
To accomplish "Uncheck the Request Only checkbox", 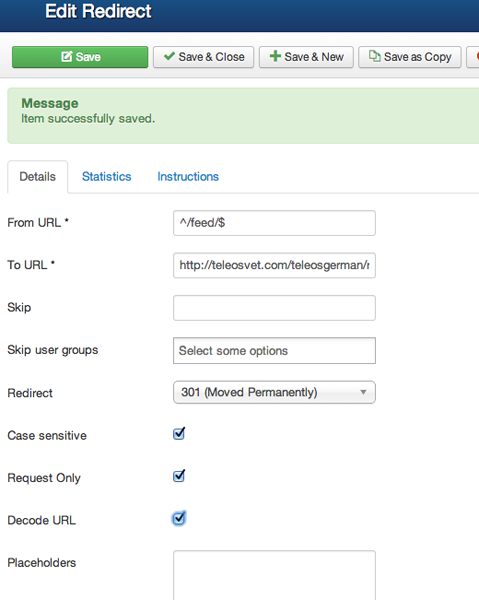I will pos(179,476).
